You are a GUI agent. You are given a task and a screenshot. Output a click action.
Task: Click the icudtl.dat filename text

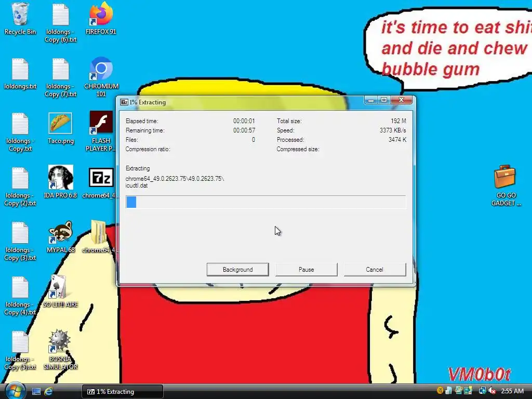point(137,185)
